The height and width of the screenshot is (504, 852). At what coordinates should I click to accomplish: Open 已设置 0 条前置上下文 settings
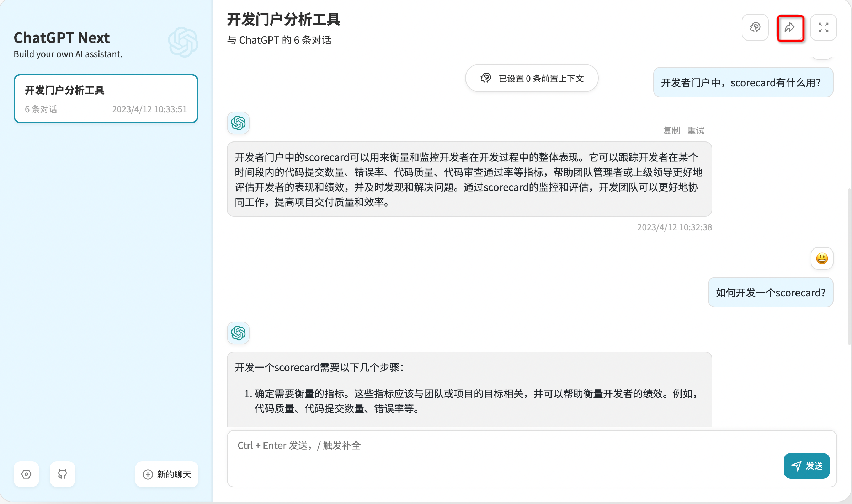click(531, 78)
